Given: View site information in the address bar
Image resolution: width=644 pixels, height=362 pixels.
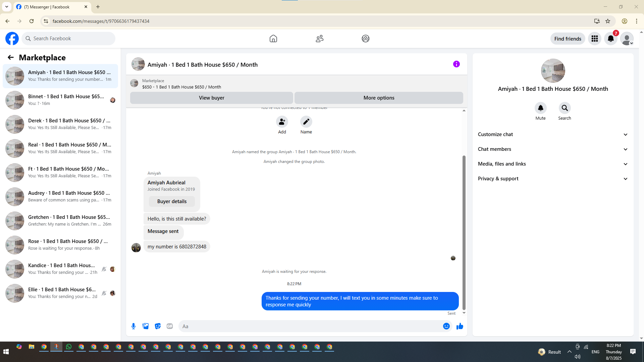Looking at the screenshot, I should pyautogui.click(x=46, y=21).
